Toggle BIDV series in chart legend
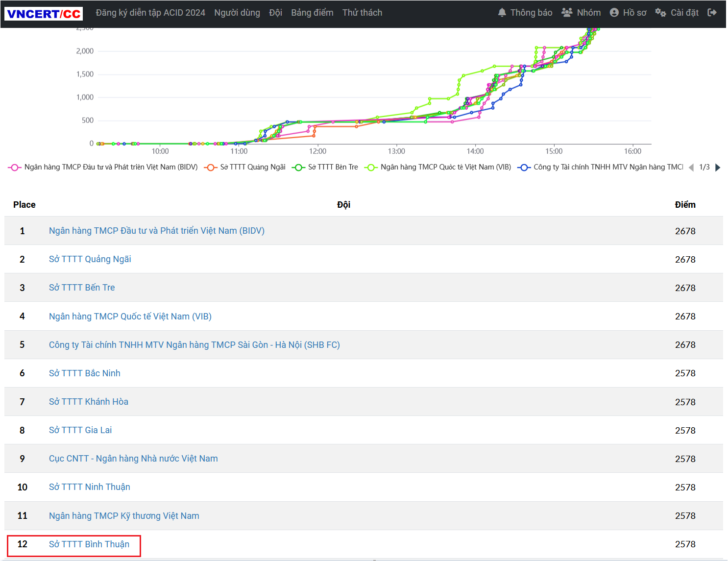 pyautogui.click(x=111, y=167)
